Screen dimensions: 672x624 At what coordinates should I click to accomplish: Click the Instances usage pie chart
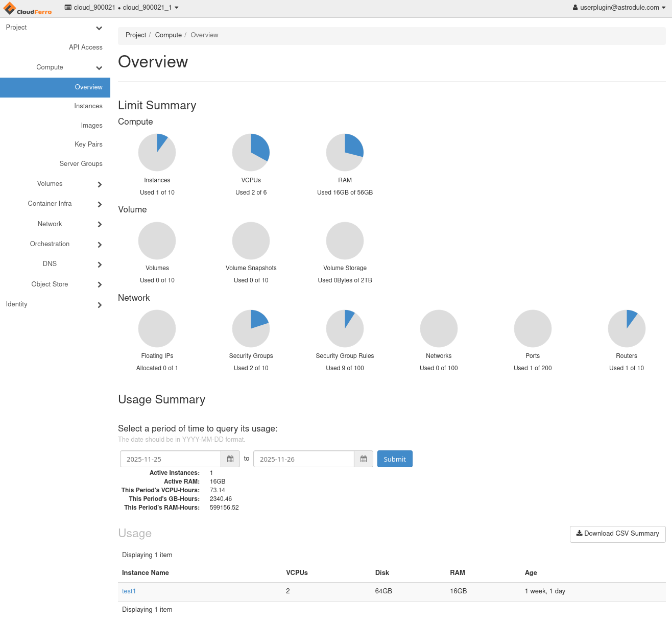157,152
